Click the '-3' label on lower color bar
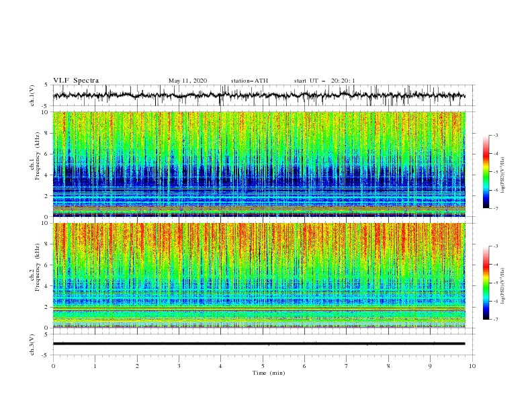 (496, 246)
